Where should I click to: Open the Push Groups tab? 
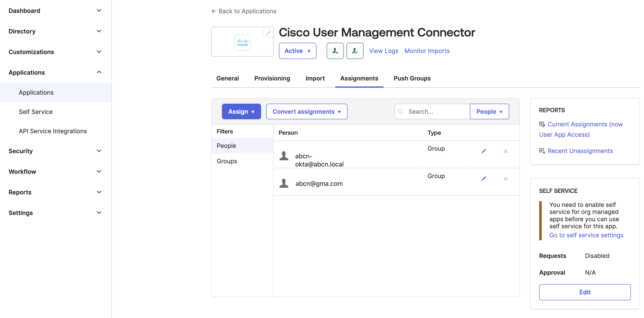coord(412,78)
